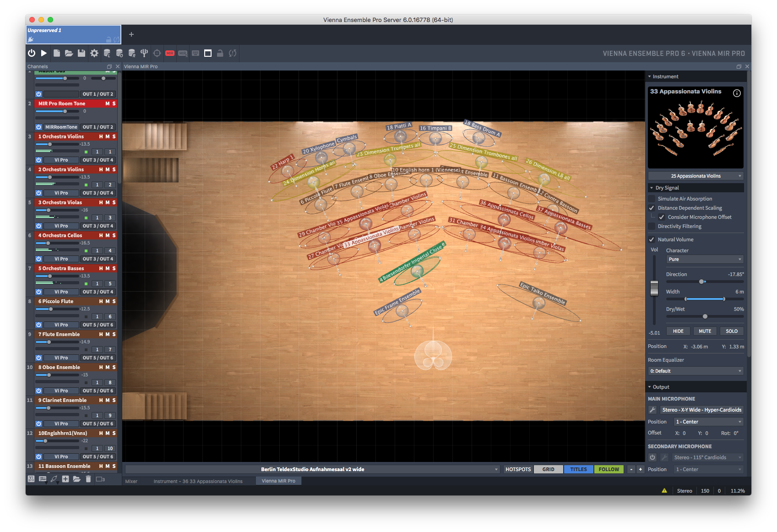The width and height of the screenshot is (777, 532).
Task: Enable Simulate Air Absorption checkbox
Action: pos(652,199)
